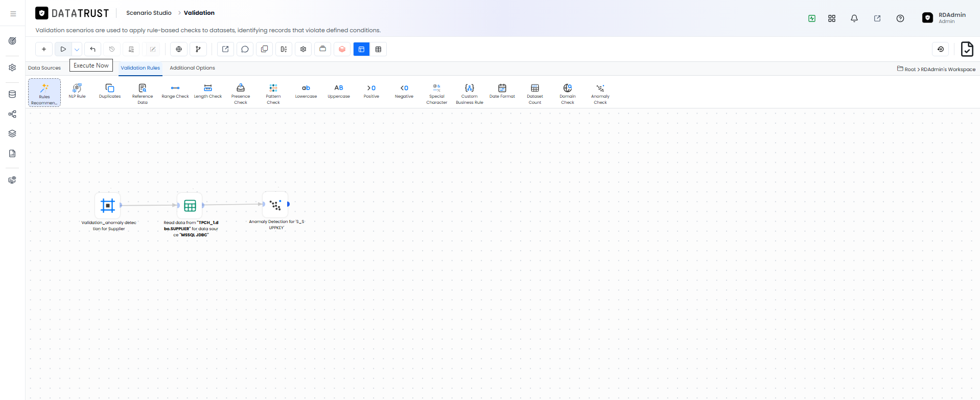Viewport: 980px width, 400px height.
Task: Add the Date Format rule
Action: coord(502,91)
